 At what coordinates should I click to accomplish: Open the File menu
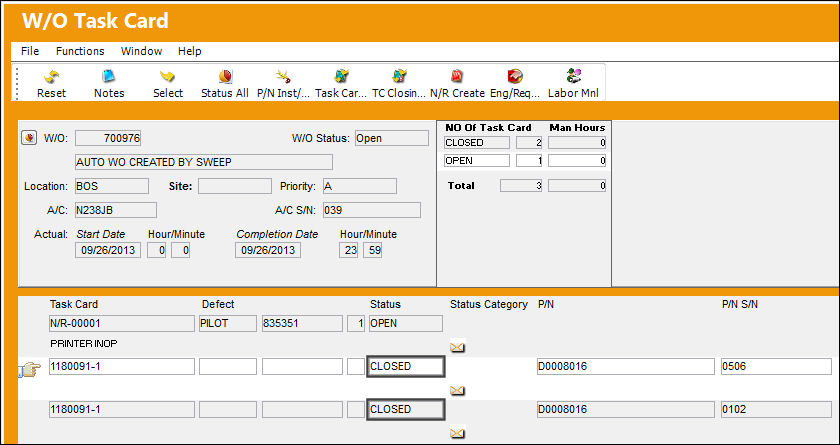(30, 51)
